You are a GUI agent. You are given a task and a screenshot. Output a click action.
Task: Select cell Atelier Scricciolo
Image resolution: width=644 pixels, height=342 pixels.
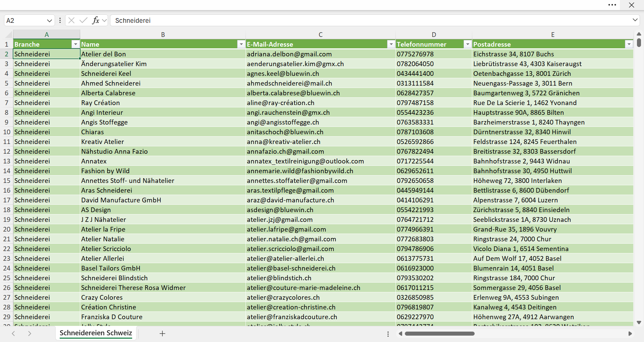tap(163, 249)
